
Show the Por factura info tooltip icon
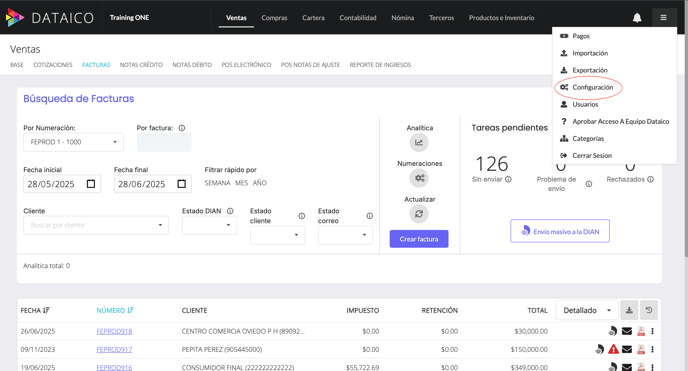tap(182, 128)
